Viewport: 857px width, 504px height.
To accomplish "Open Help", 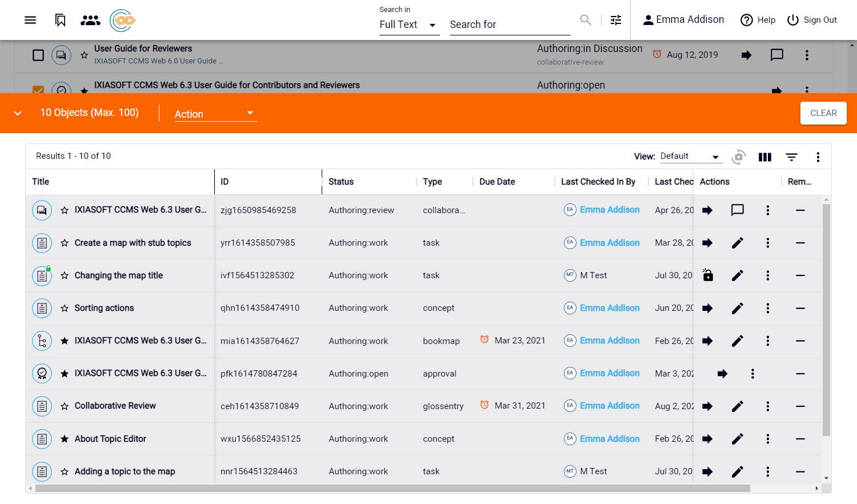I will 758,20.
